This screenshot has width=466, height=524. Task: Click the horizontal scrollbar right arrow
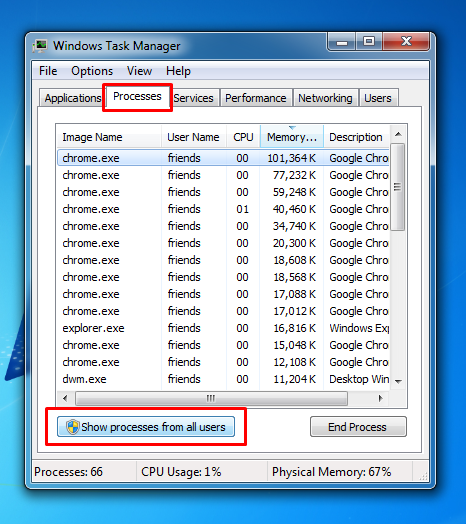[380, 398]
